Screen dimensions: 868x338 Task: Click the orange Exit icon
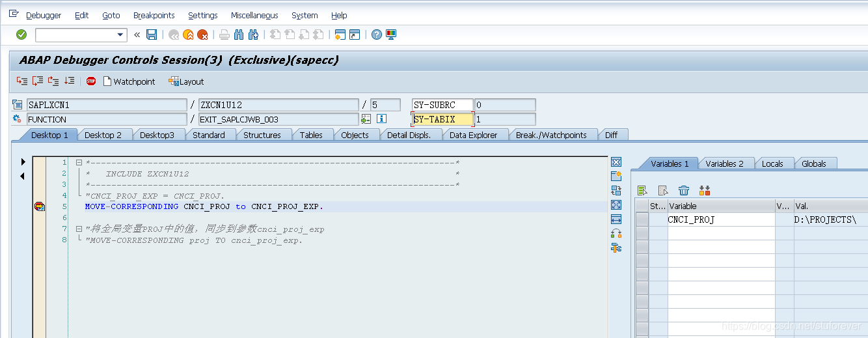(188, 35)
